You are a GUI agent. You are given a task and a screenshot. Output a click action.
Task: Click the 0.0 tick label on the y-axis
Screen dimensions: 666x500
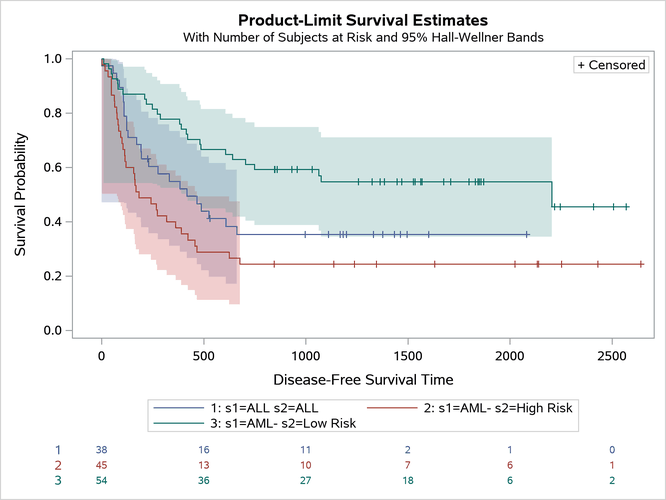pyautogui.click(x=57, y=330)
